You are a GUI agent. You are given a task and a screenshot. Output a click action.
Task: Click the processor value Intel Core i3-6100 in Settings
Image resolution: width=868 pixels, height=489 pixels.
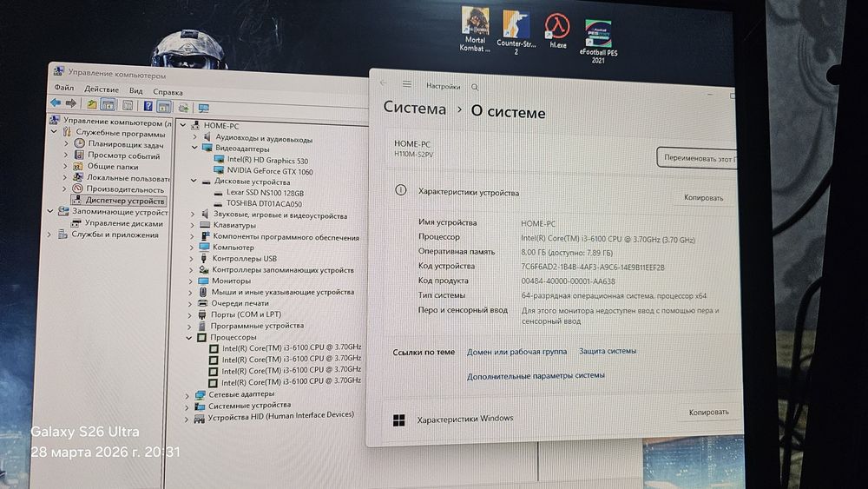pyautogui.click(x=608, y=239)
